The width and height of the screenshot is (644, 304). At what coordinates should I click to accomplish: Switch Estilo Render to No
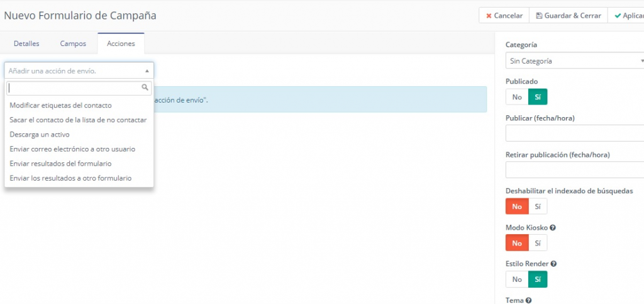(517, 279)
